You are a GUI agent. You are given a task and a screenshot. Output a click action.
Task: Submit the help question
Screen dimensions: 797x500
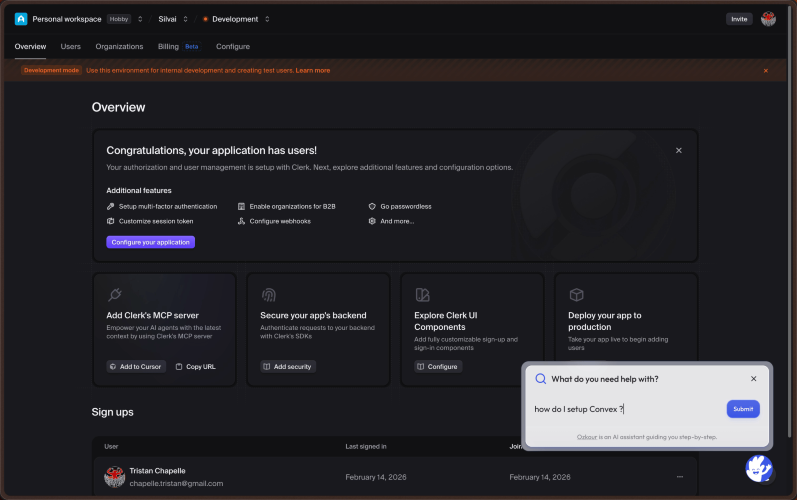point(743,409)
